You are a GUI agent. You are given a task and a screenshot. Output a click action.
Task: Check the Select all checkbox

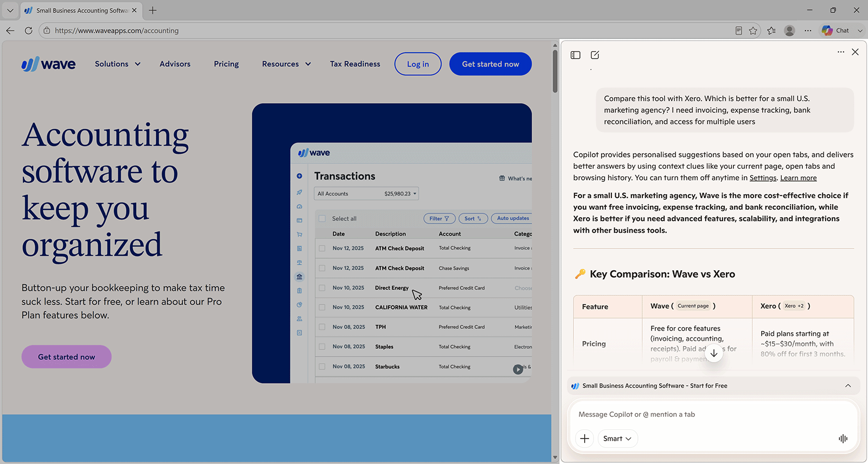tap(322, 219)
